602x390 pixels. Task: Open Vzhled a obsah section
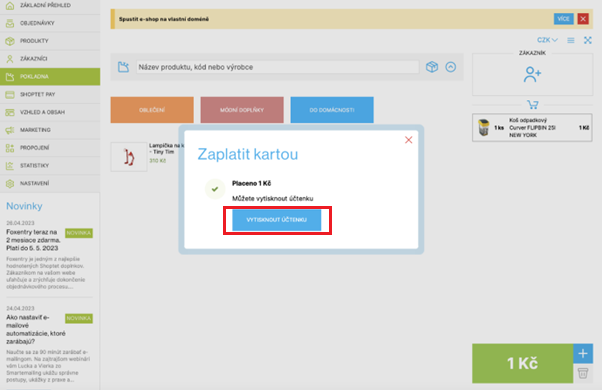50,112
